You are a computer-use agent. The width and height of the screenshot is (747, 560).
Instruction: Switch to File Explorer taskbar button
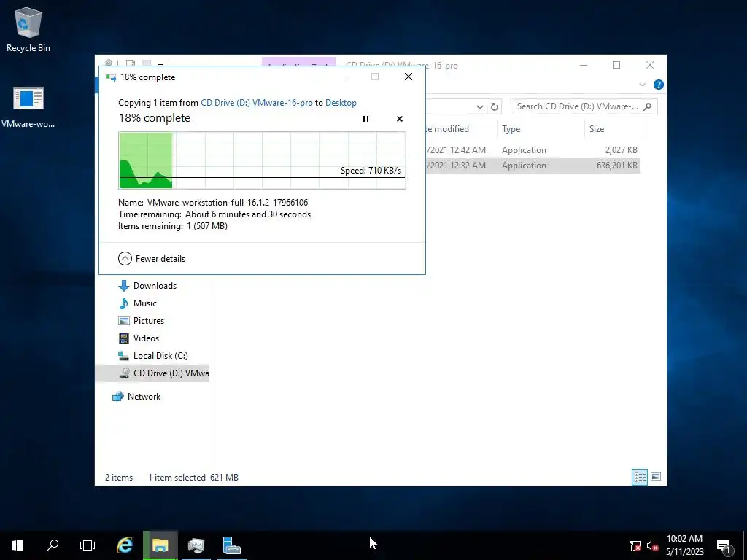point(160,545)
